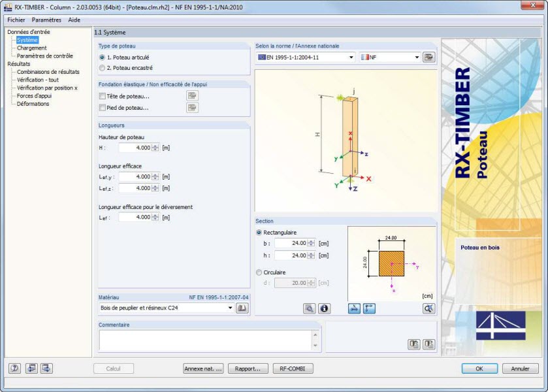The image size is (548, 392).
Task: Enable Pied de poteau checkbox
Action: point(103,108)
